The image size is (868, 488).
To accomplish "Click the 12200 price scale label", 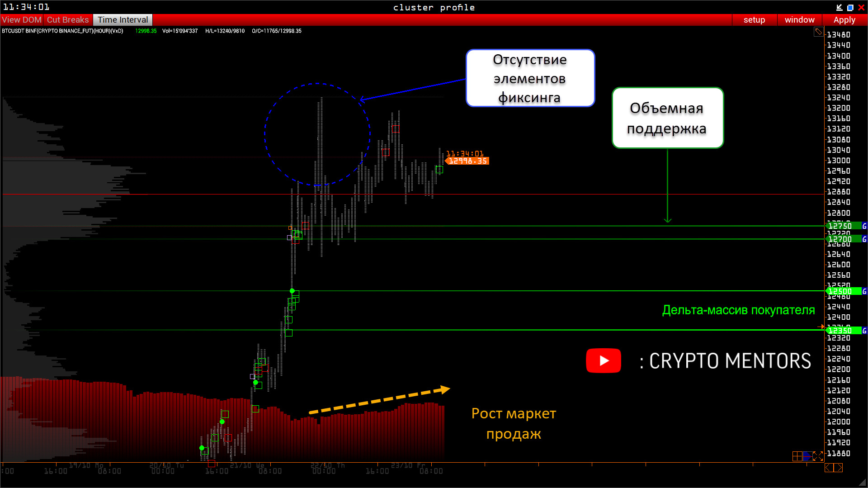I will coord(838,370).
